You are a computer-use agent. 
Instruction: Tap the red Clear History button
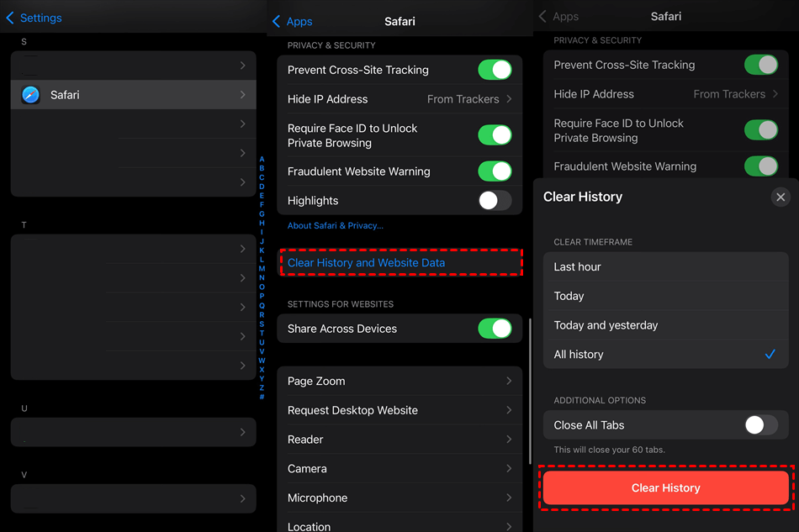[x=665, y=487]
